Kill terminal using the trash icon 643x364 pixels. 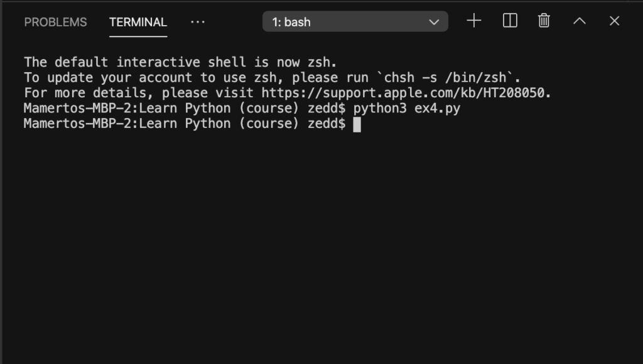544,21
